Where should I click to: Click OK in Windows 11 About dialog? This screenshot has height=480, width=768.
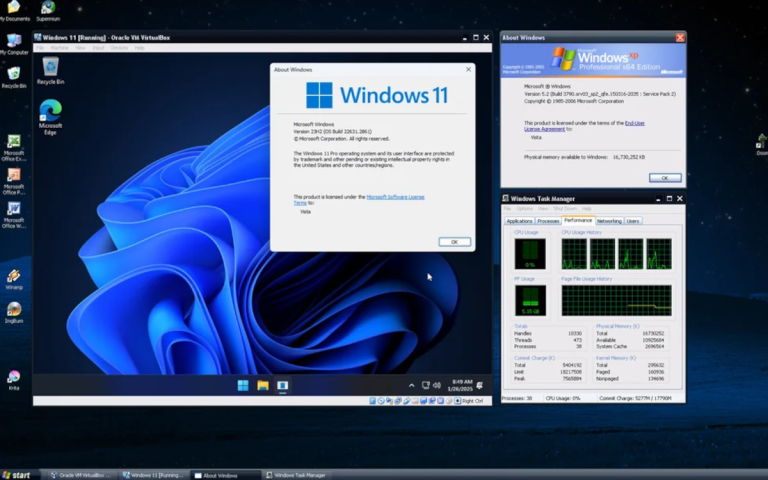pos(455,242)
